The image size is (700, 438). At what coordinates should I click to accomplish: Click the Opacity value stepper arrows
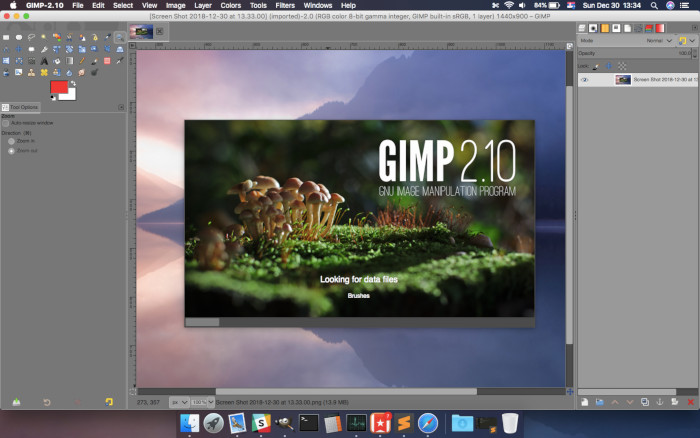click(x=695, y=53)
